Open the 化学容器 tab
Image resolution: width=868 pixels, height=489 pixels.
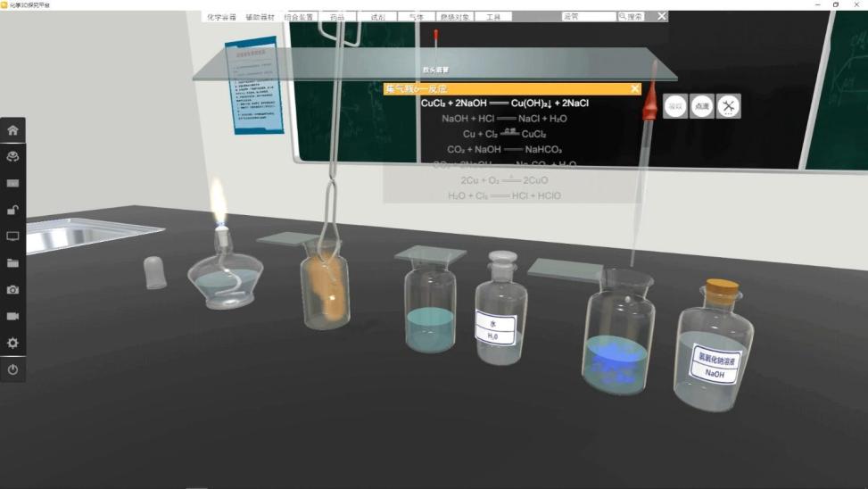point(221,17)
